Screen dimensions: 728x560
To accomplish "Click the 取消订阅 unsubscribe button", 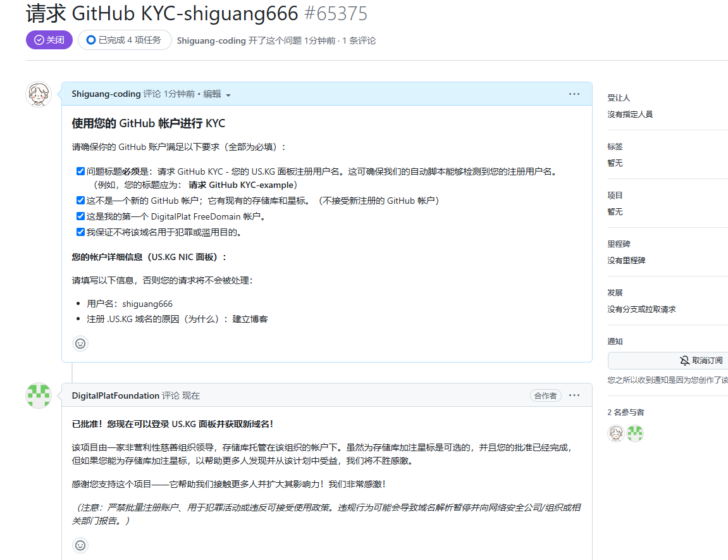I will pyautogui.click(x=701, y=360).
